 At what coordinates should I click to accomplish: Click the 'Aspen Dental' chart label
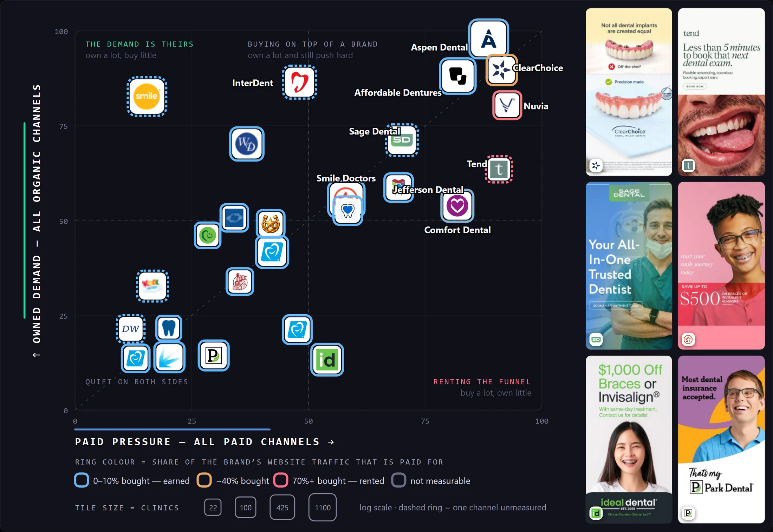pos(439,47)
